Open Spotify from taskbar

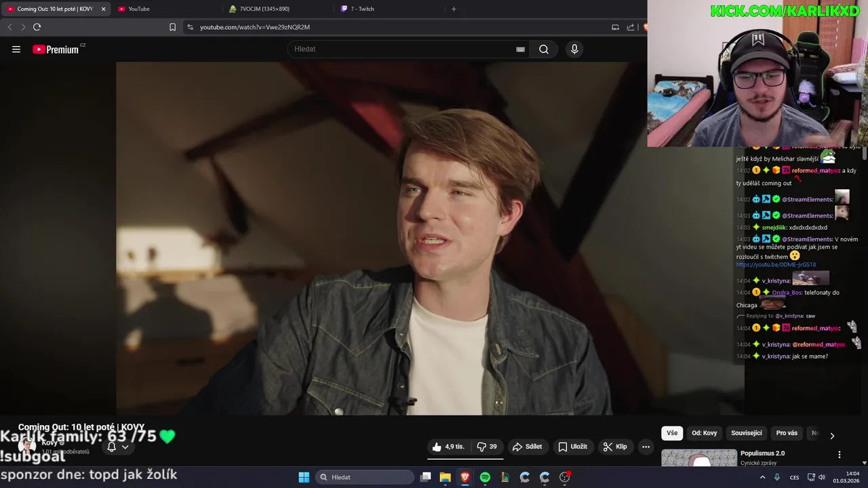pos(485,477)
